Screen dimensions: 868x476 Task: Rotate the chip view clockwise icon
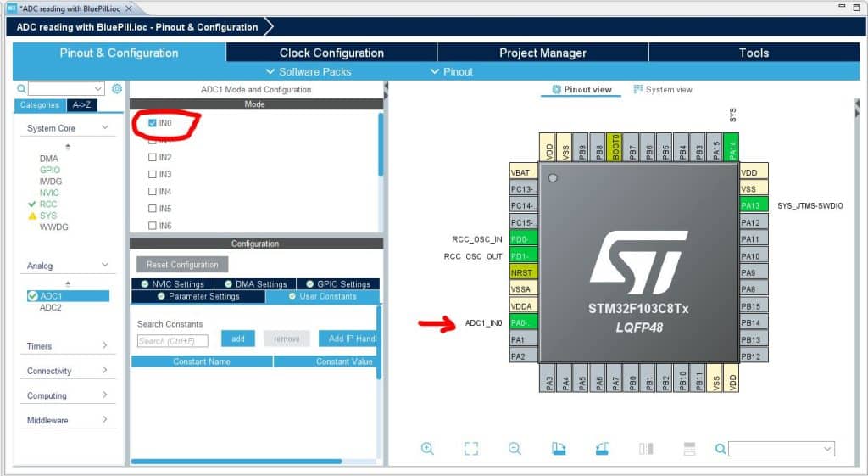pyautogui.click(x=559, y=448)
